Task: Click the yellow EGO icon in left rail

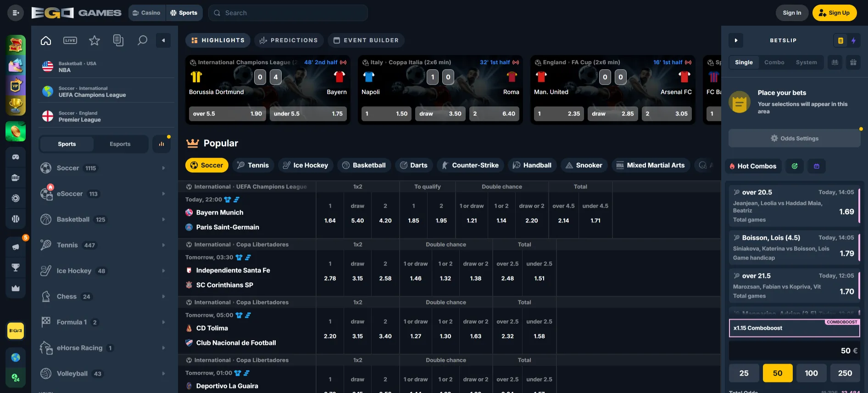Action: [16, 331]
